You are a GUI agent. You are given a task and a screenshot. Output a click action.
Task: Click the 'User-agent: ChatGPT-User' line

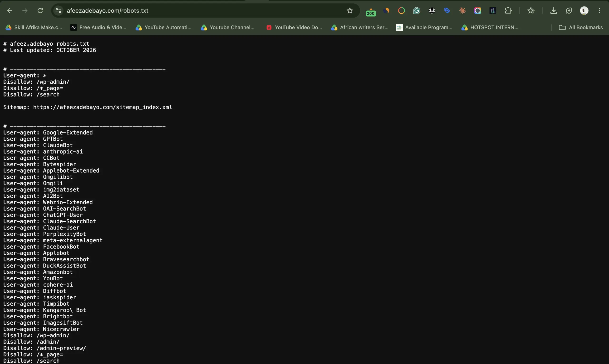[x=43, y=215]
